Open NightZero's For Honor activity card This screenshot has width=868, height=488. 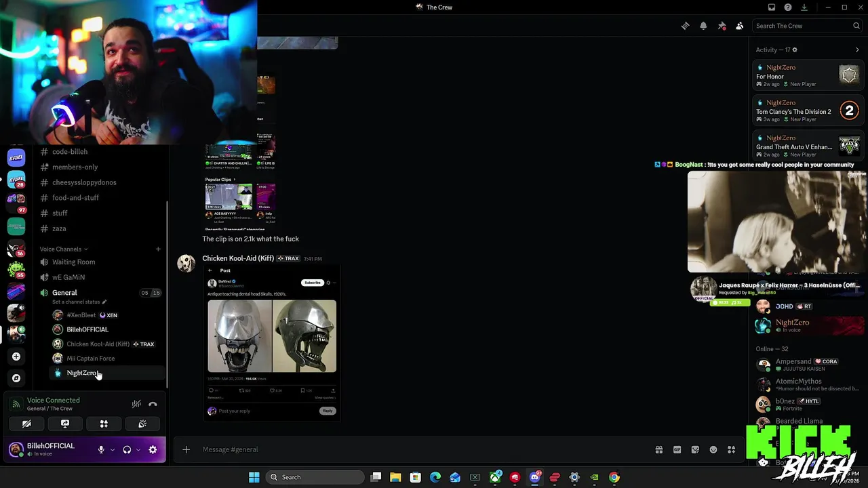click(x=808, y=75)
